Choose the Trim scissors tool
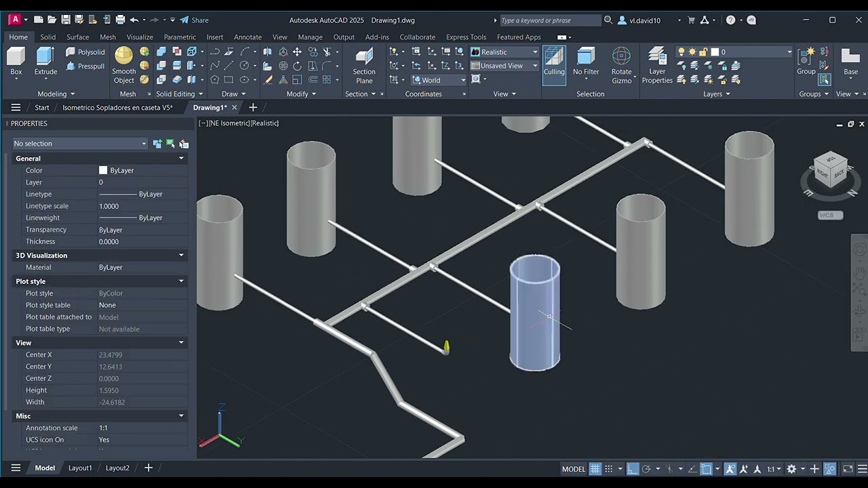 [x=326, y=52]
